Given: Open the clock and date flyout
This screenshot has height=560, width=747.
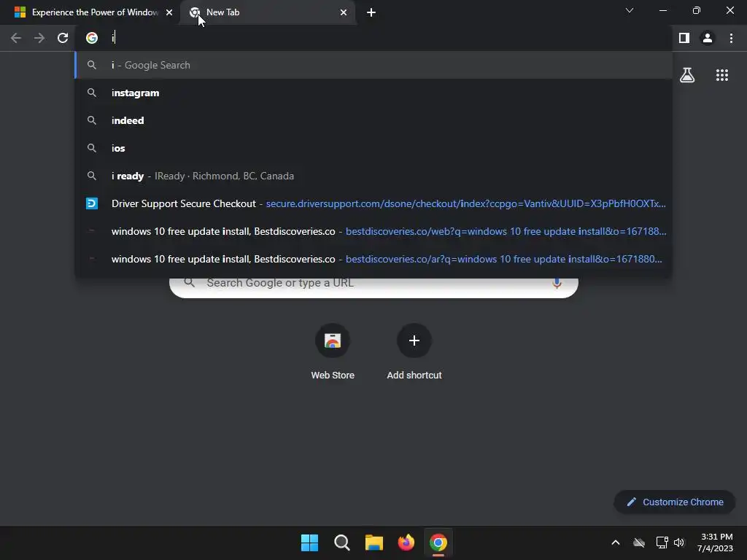Looking at the screenshot, I should 715,542.
